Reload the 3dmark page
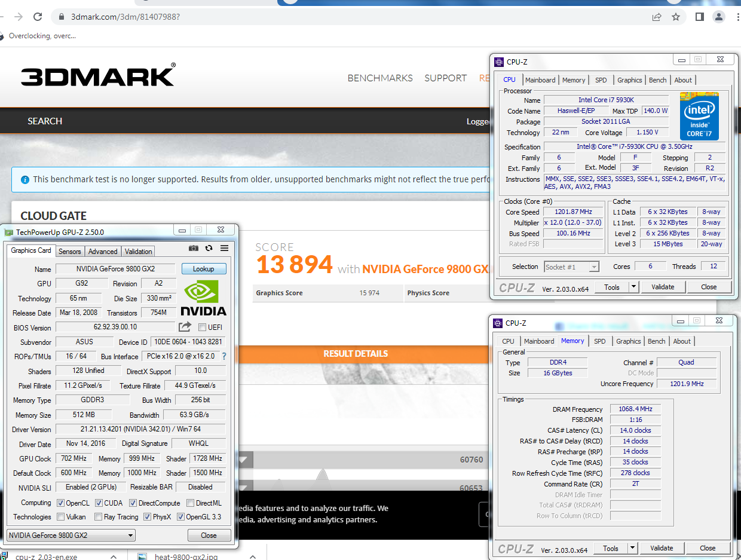 point(38,17)
